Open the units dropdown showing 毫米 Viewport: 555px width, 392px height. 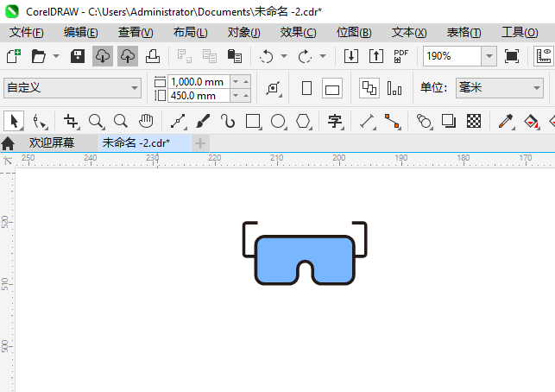(500, 88)
